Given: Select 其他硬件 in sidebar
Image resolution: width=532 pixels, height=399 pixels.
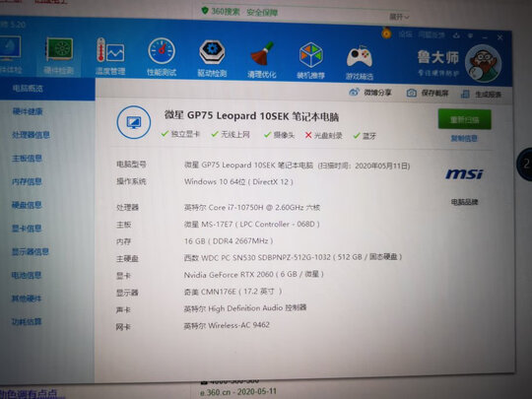Looking at the screenshot, I should (28, 299).
